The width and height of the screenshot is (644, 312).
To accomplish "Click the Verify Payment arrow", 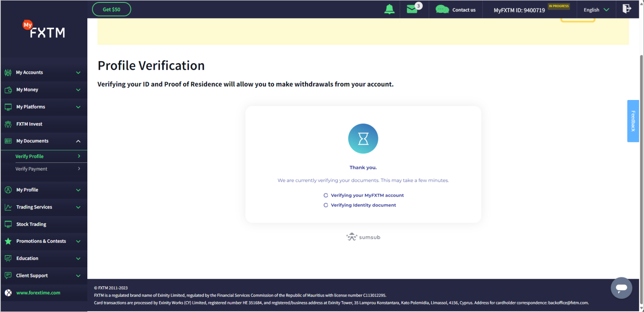I will click(x=79, y=168).
